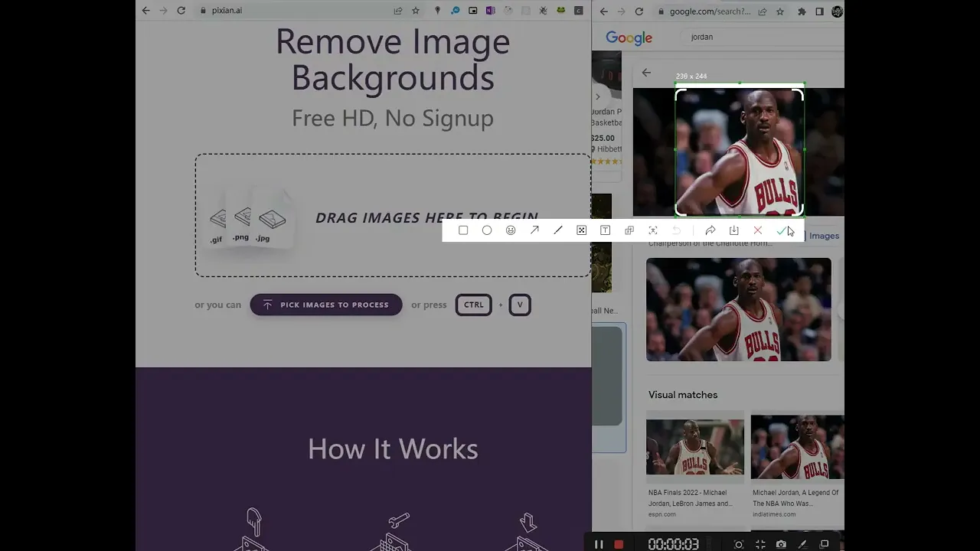Open NBA Finals 2022 Michael Jordan result
The height and width of the screenshot is (551, 980).
[x=691, y=498]
